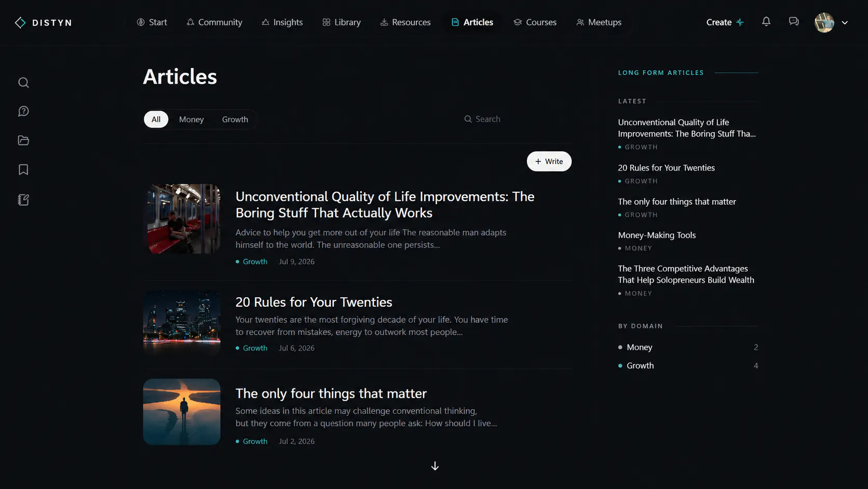Viewport: 868px width, 489px height.
Task: Click Growth tag beside Jul 6, 2026
Action: (252, 348)
